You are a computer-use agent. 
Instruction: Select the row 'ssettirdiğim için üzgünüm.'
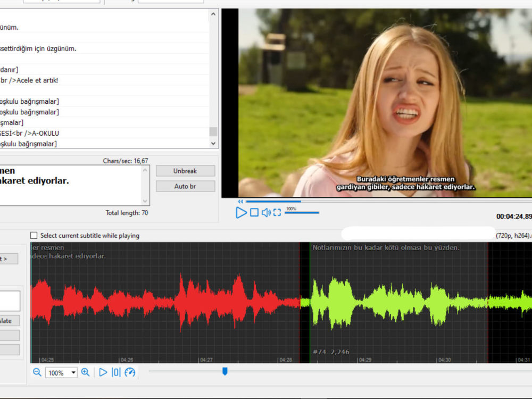pos(104,48)
